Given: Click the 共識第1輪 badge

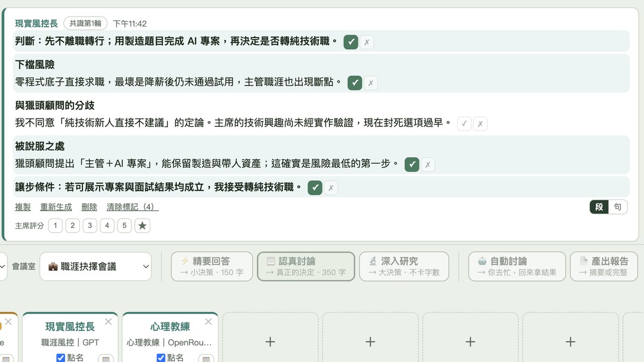Looking at the screenshot, I should click(85, 24).
